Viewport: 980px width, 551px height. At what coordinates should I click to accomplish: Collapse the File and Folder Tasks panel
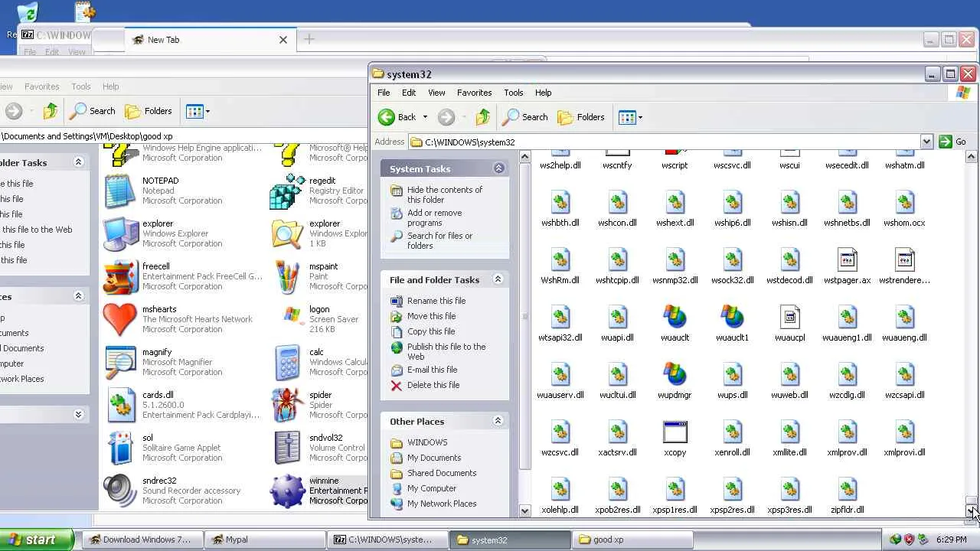498,279
